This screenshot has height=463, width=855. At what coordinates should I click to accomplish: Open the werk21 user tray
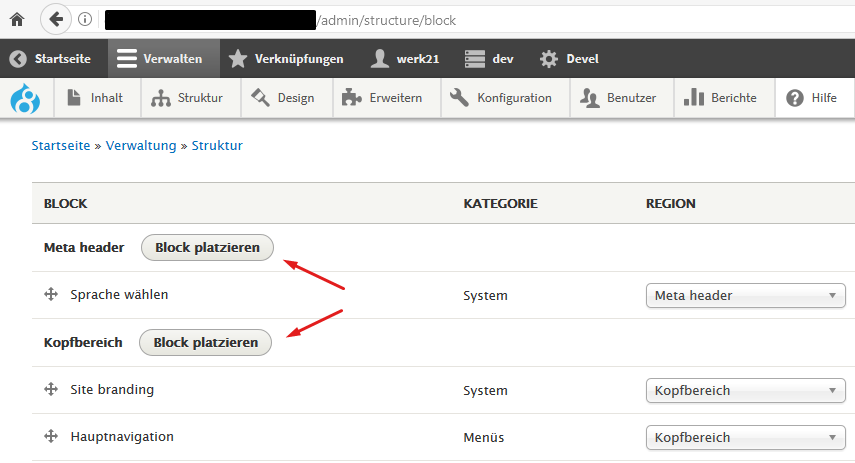click(404, 59)
